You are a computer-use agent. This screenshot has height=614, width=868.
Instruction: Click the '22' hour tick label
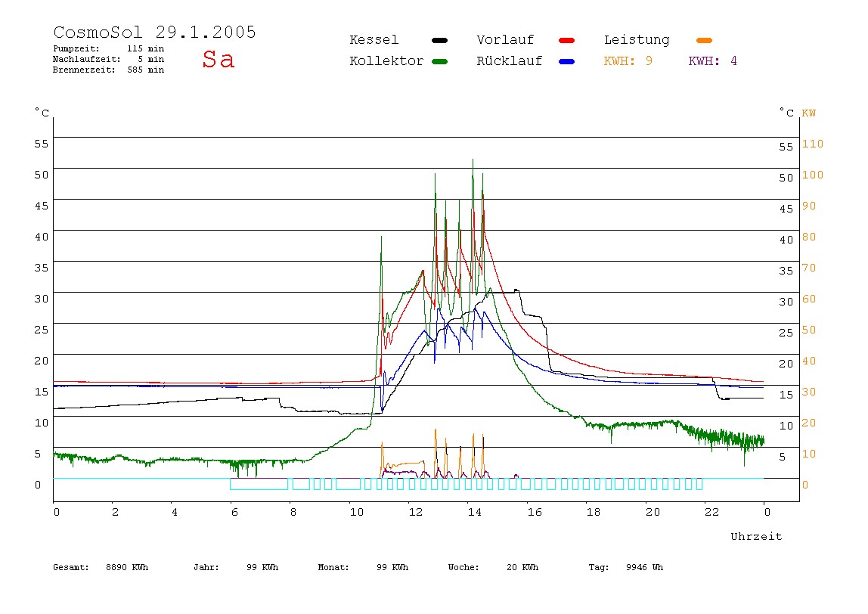tap(712, 512)
